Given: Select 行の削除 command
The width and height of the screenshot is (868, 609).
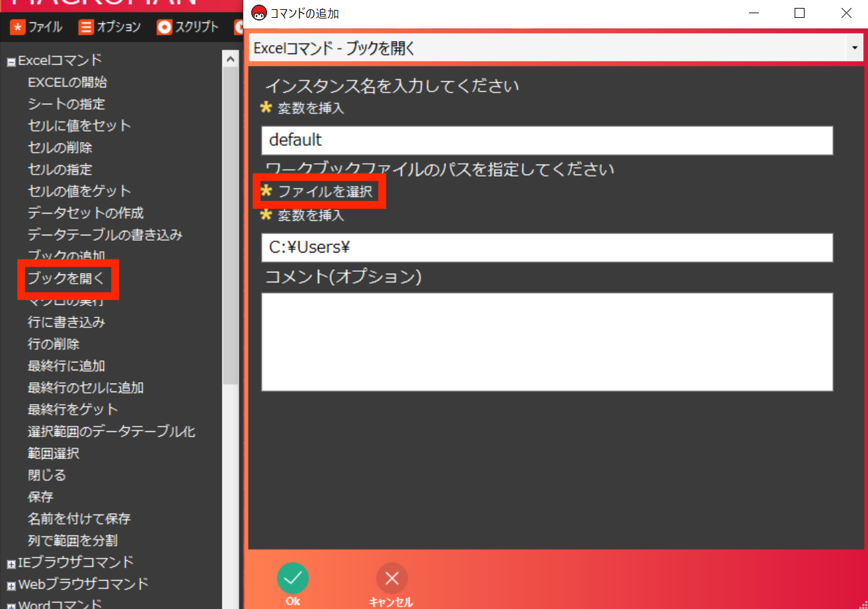Looking at the screenshot, I should [x=54, y=344].
